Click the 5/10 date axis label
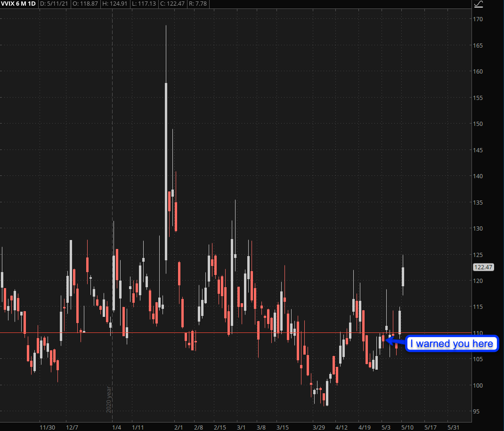The width and height of the screenshot is (504, 431). [x=407, y=427]
